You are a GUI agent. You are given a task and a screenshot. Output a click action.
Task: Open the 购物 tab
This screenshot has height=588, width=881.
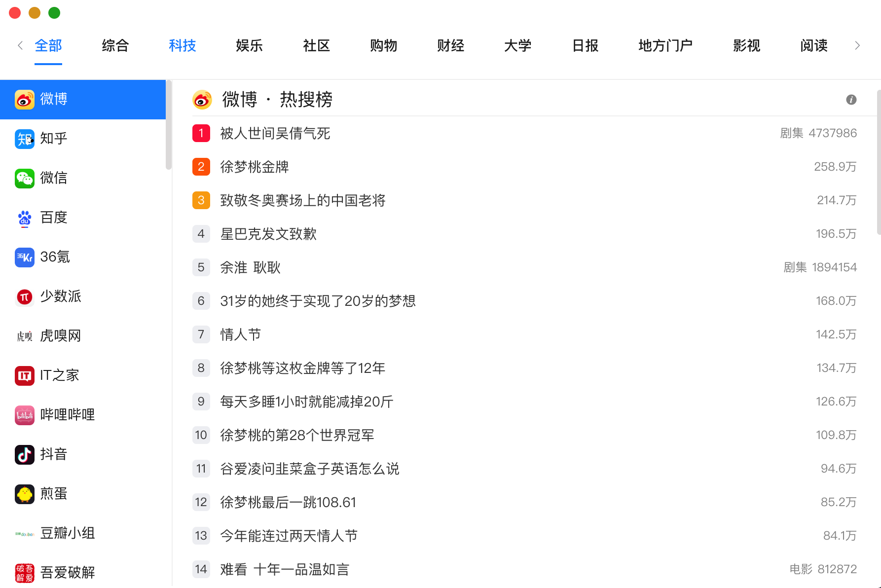[384, 45]
